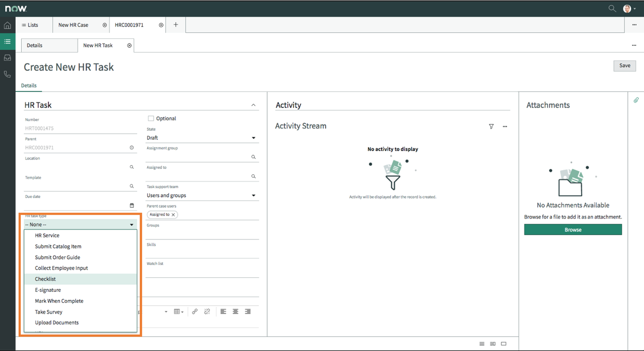This screenshot has height=351, width=644.
Task: Open the List view icon in the left sidebar
Action: (7, 42)
